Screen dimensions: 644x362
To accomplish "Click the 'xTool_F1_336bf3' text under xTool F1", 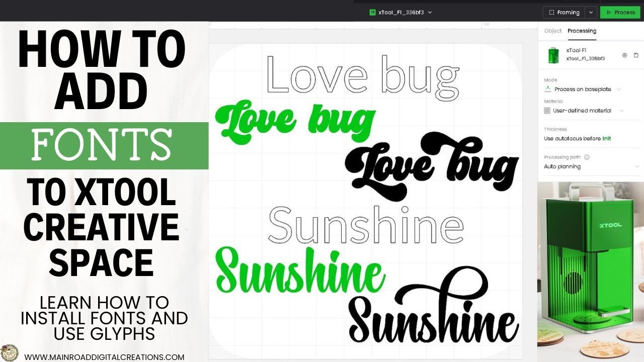I will point(586,59).
